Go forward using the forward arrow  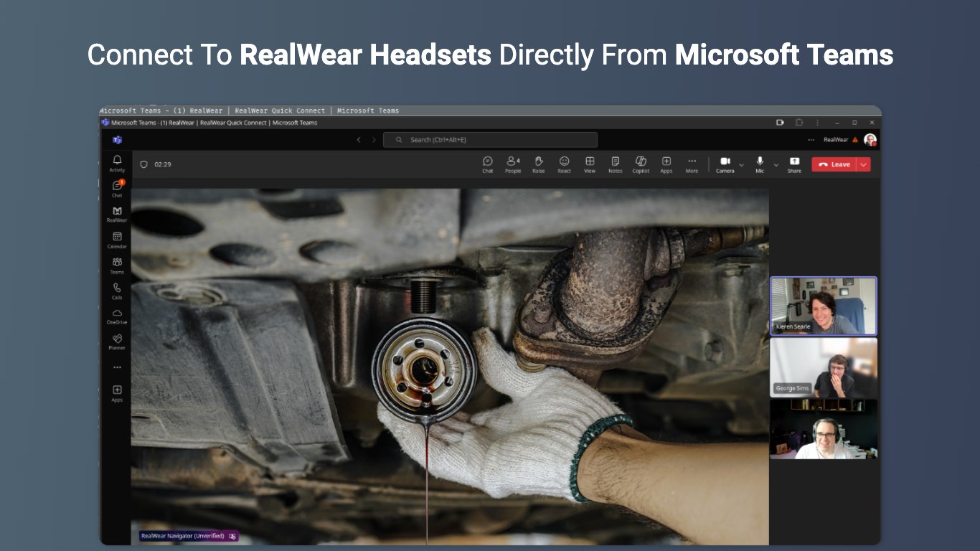point(374,140)
